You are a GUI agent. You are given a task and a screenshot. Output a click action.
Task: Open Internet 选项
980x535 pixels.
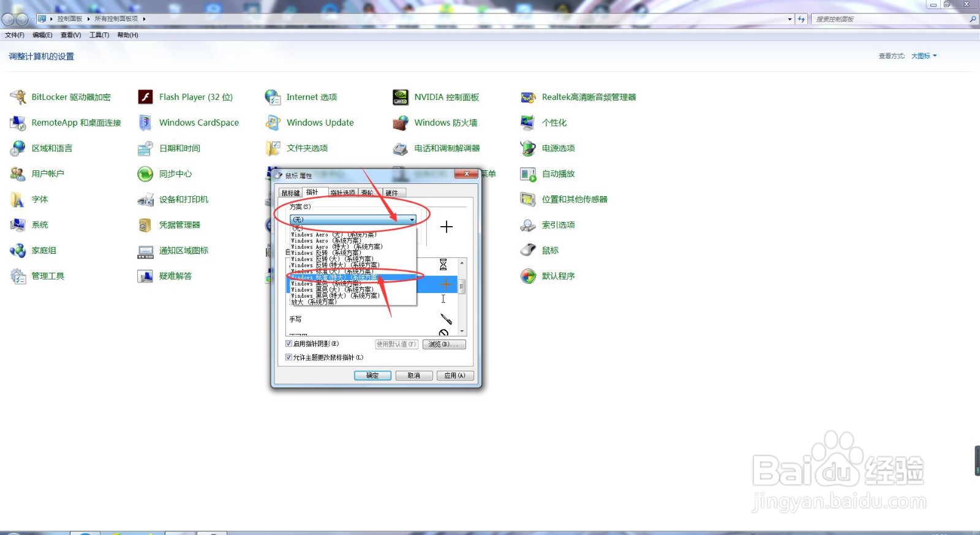(301, 97)
